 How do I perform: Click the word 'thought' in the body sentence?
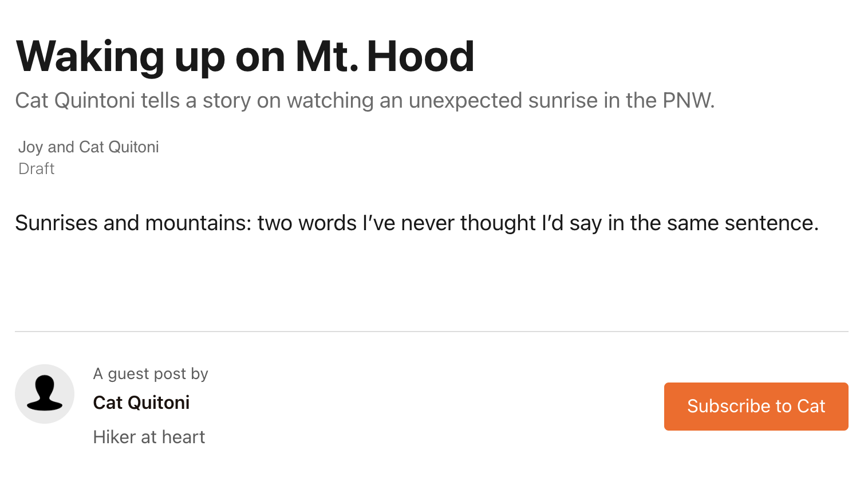[x=498, y=223]
